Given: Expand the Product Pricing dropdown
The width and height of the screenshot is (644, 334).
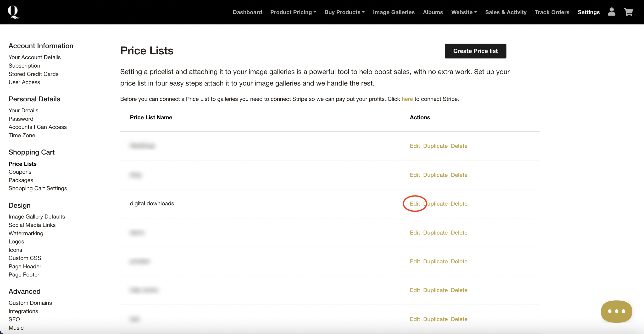Looking at the screenshot, I should tap(293, 12).
